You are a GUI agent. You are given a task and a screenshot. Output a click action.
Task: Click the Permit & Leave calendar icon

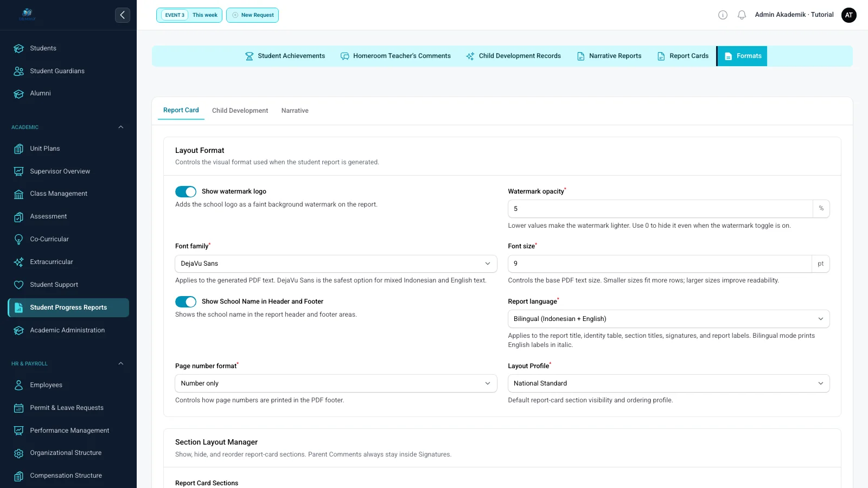[x=18, y=408]
